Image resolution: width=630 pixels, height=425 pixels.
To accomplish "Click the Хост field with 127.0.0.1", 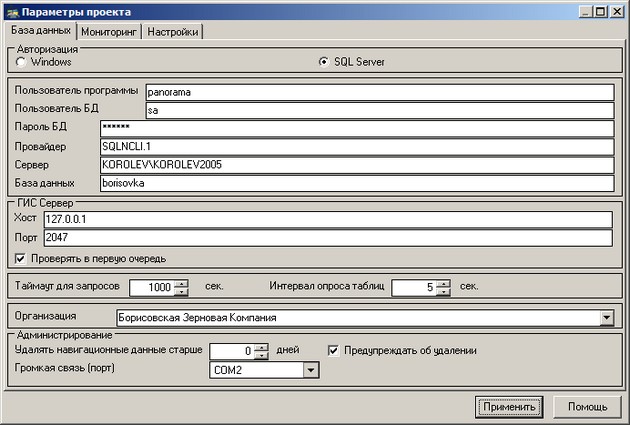I will pyautogui.click(x=326, y=219).
